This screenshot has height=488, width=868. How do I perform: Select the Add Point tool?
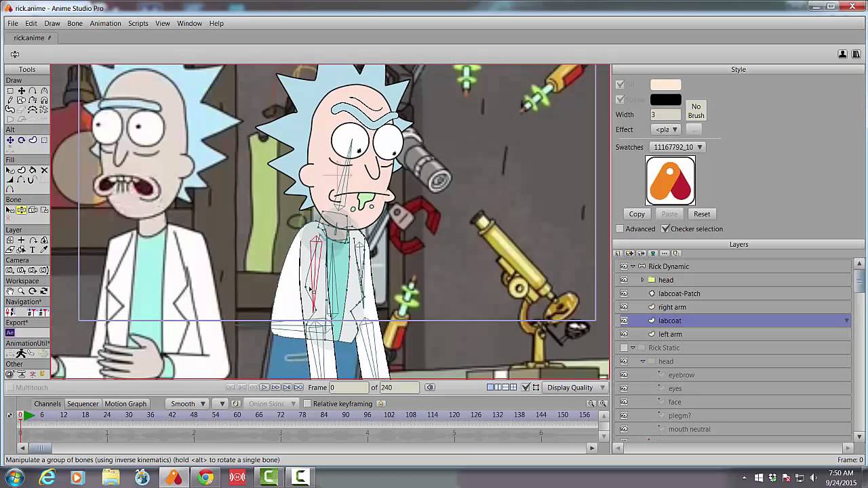[x=33, y=91]
